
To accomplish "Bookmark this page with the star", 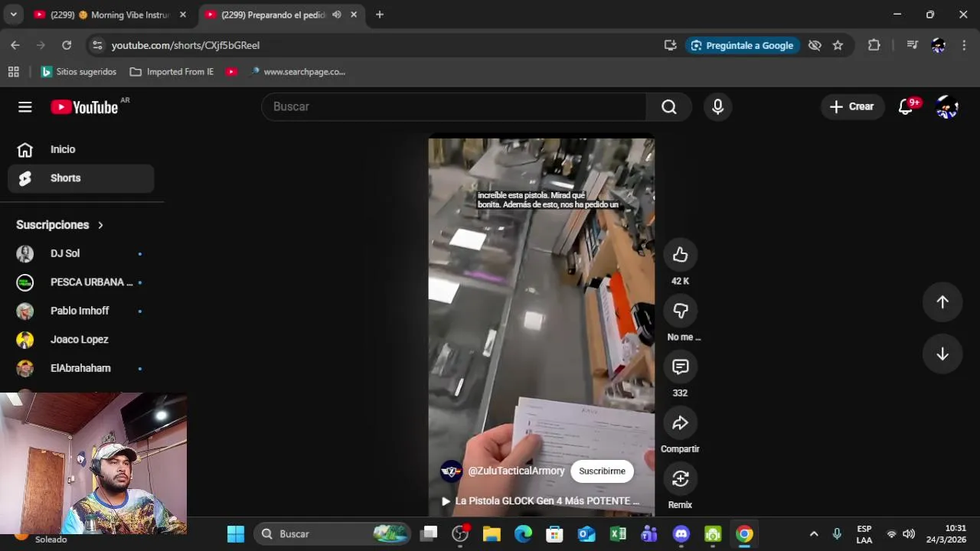I will (x=838, y=45).
